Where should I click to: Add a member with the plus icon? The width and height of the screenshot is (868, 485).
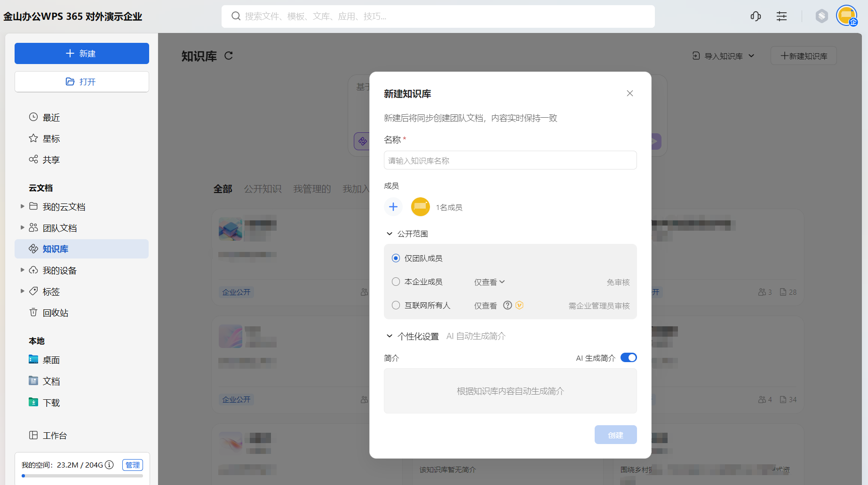[393, 207]
